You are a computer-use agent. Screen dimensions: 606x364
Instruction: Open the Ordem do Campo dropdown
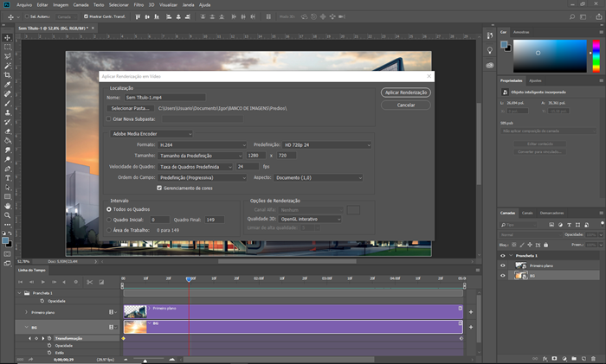point(202,177)
